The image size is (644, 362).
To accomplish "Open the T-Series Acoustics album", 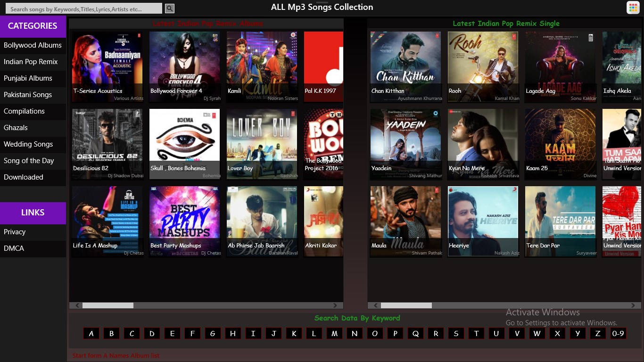I will point(107,67).
